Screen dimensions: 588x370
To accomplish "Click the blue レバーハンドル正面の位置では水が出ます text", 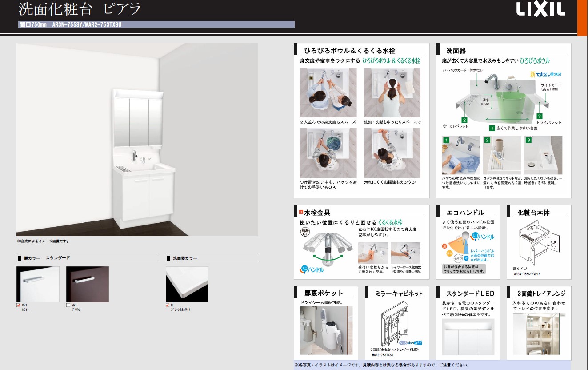I will point(482,255).
